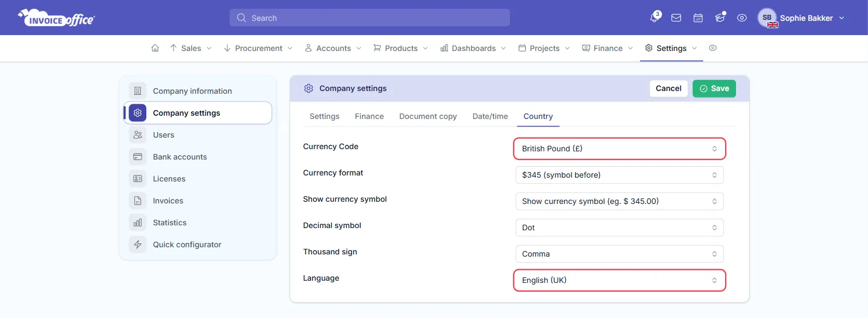Screen dimensions: 868x318
Task: Click the Bank accounts card icon
Action: coord(137,157)
